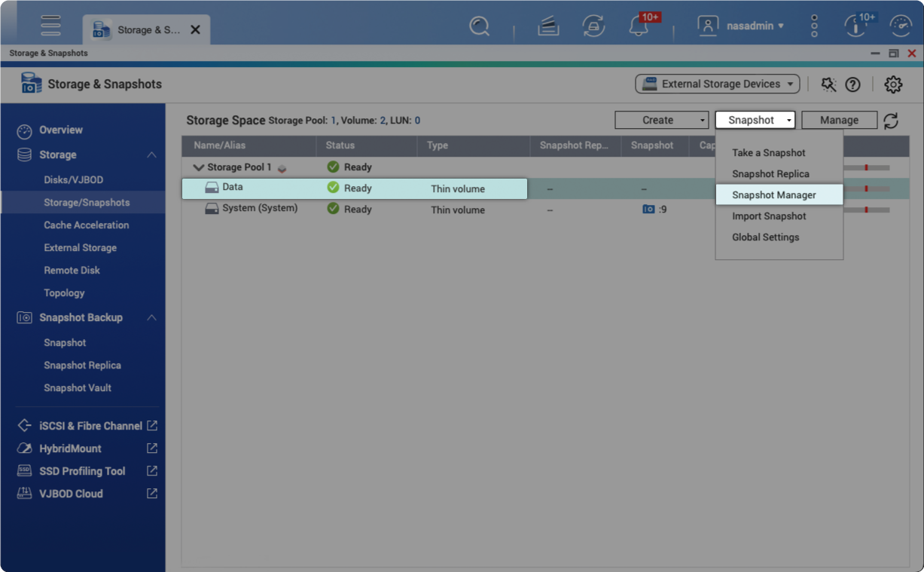This screenshot has width=924, height=572.
Task: Click the System row capacity bar
Action: pyautogui.click(x=866, y=210)
